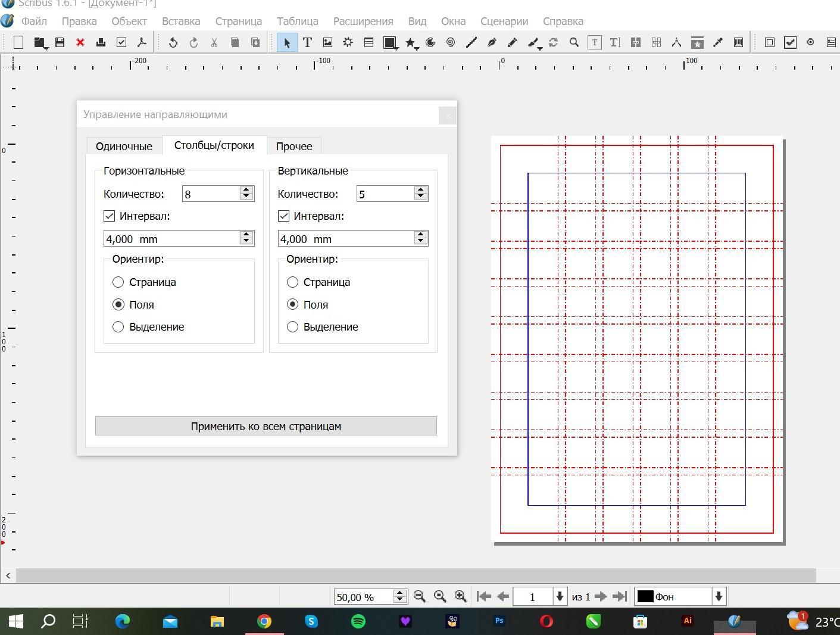Click Применить ко всем страницам button

click(266, 426)
